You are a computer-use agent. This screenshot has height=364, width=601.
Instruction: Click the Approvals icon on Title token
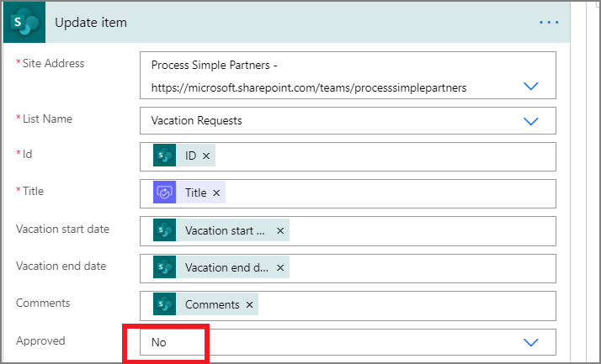click(164, 193)
